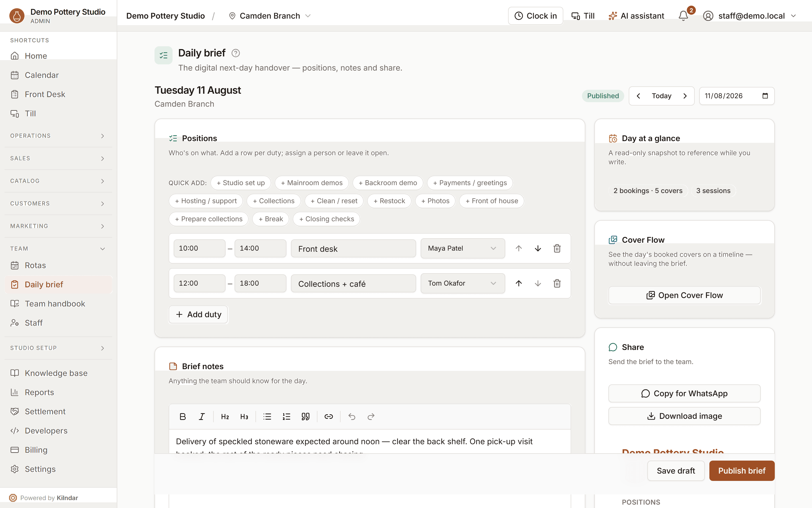Jump to Today
Viewport: 812px width, 508px height.
click(661, 96)
